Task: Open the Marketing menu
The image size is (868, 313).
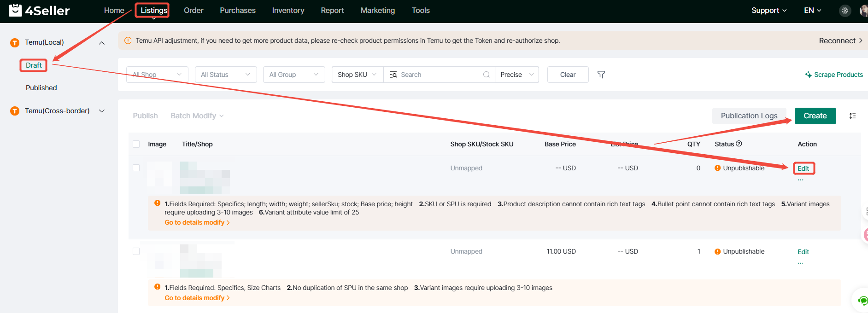Action: point(378,11)
